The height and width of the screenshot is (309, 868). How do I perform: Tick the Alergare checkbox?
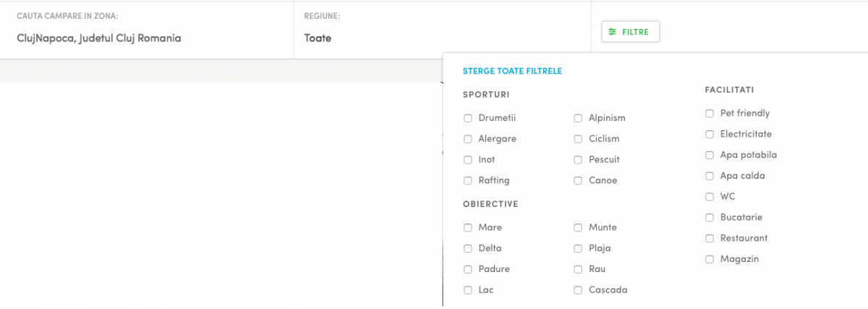tap(468, 139)
